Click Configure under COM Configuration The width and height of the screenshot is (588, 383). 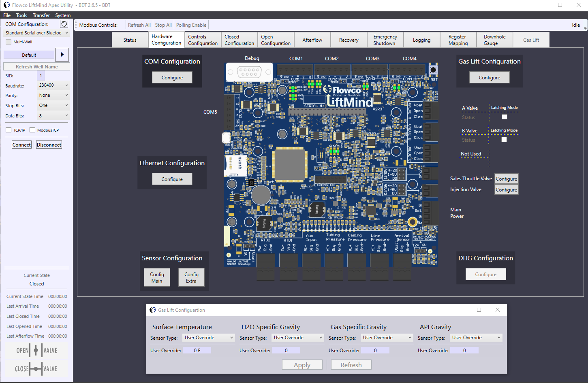(x=172, y=78)
